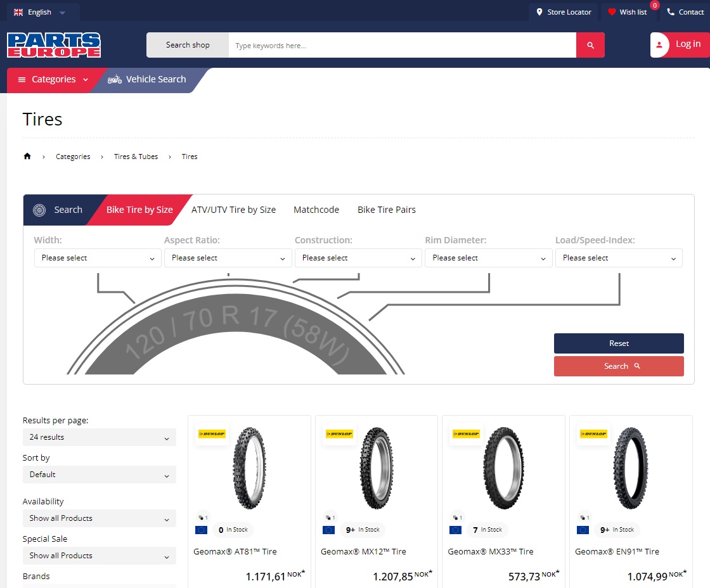710x588 pixels.
Task: Open the Store Locator link
Action: pos(564,12)
